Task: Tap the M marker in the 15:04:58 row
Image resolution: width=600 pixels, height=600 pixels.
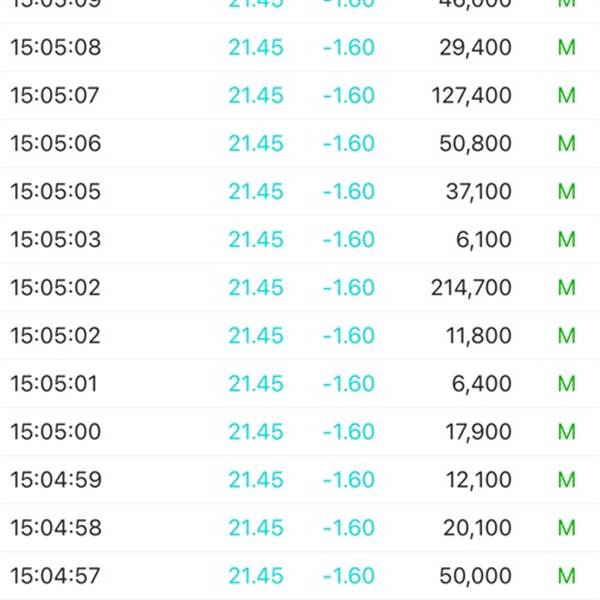Action: [567, 528]
